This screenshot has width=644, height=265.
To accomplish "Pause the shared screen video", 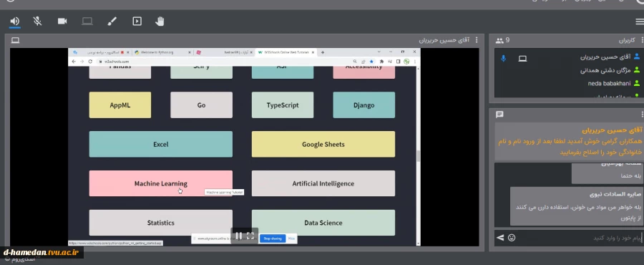I will (x=238, y=236).
